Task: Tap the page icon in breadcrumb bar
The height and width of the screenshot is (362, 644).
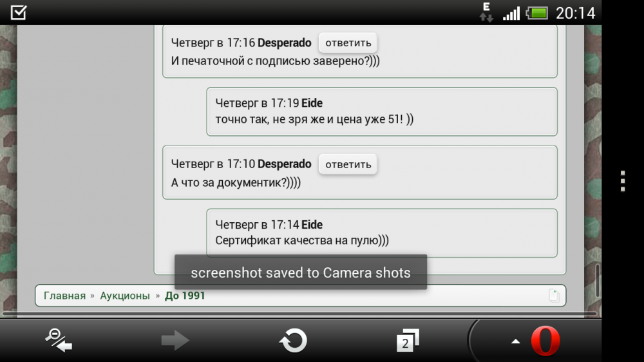Action: [x=554, y=296]
